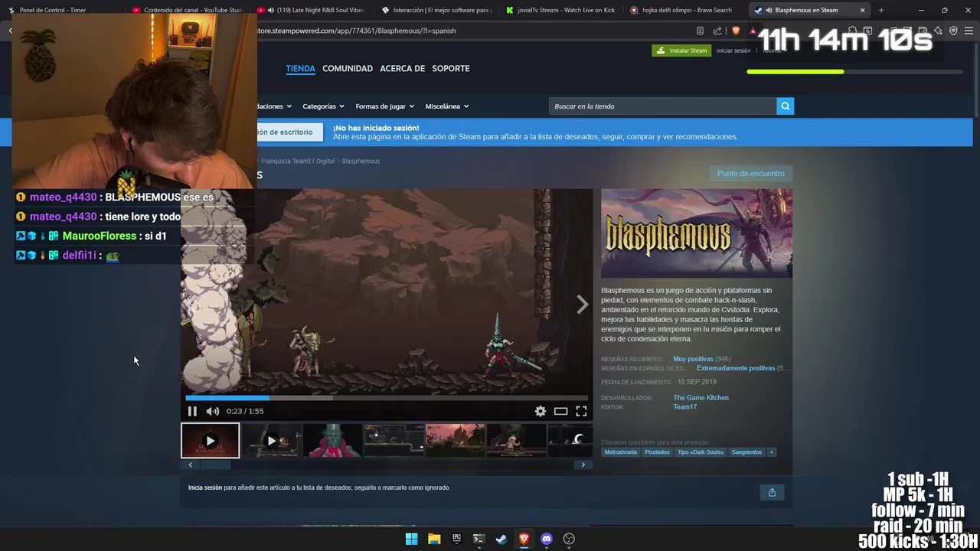Select the second trailer video thumbnail

(271, 441)
